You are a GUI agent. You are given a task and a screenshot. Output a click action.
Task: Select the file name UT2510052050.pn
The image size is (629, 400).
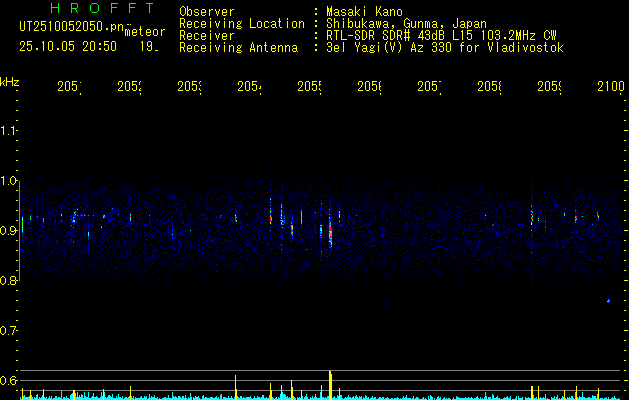click(x=71, y=27)
